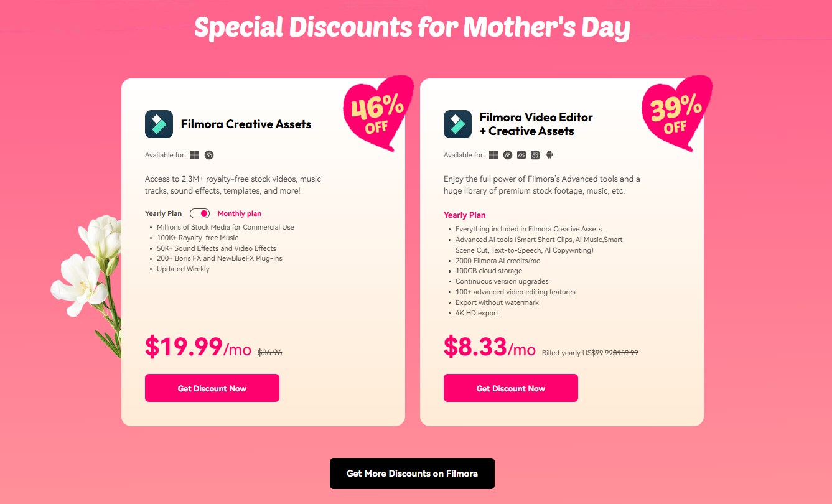Click the white flower image

coord(90,274)
